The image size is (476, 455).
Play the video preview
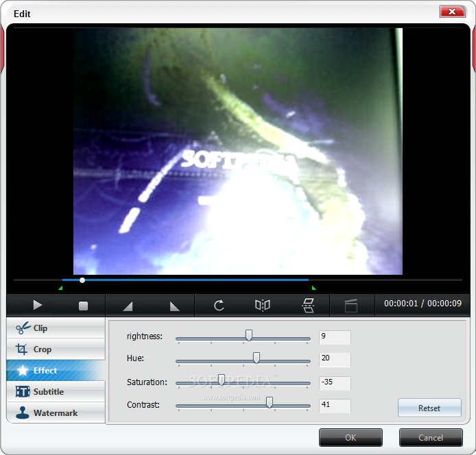point(38,305)
